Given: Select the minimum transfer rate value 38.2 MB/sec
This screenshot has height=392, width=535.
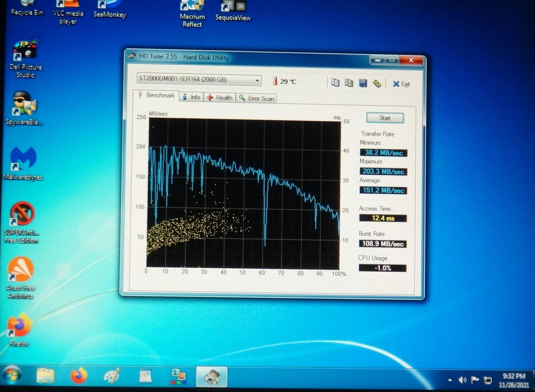Looking at the screenshot, I should coord(383,153).
